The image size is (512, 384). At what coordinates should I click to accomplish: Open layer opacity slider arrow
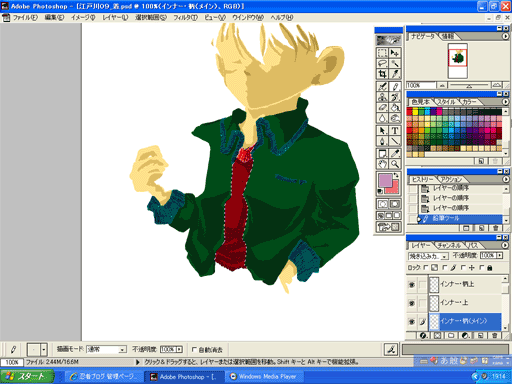click(x=499, y=255)
